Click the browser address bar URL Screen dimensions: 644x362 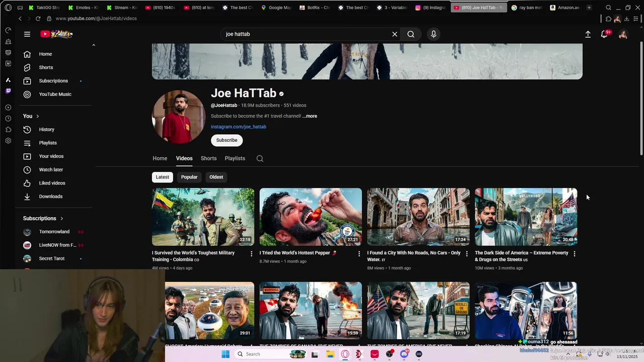tap(96, 19)
